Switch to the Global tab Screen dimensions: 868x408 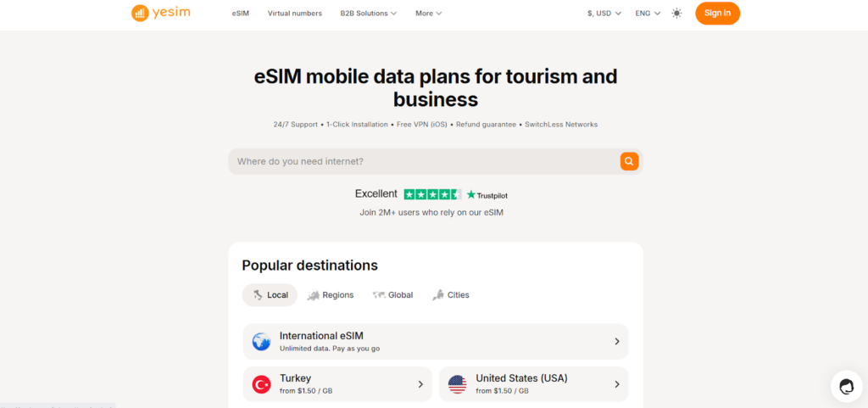tap(392, 295)
